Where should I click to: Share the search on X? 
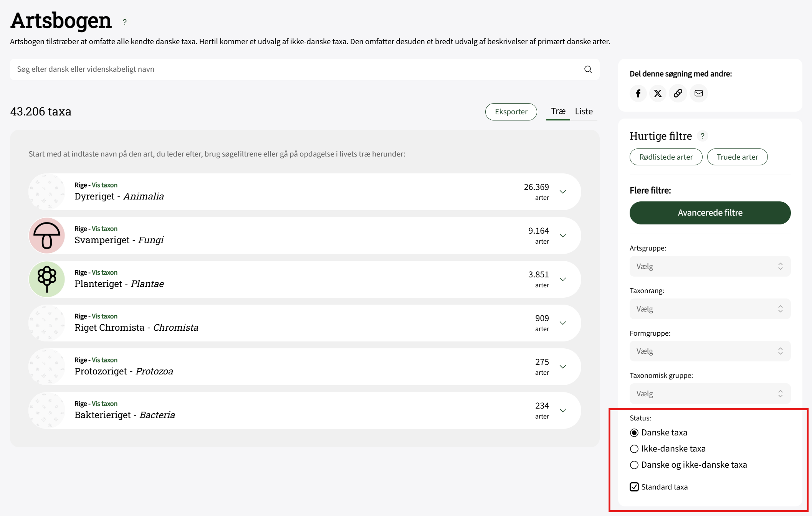(658, 93)
